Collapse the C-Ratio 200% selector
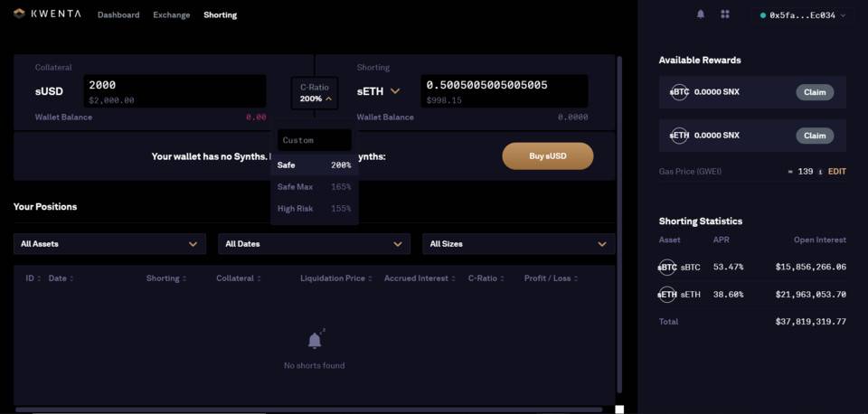The image size is (868, 414). (x=315, y=93)
